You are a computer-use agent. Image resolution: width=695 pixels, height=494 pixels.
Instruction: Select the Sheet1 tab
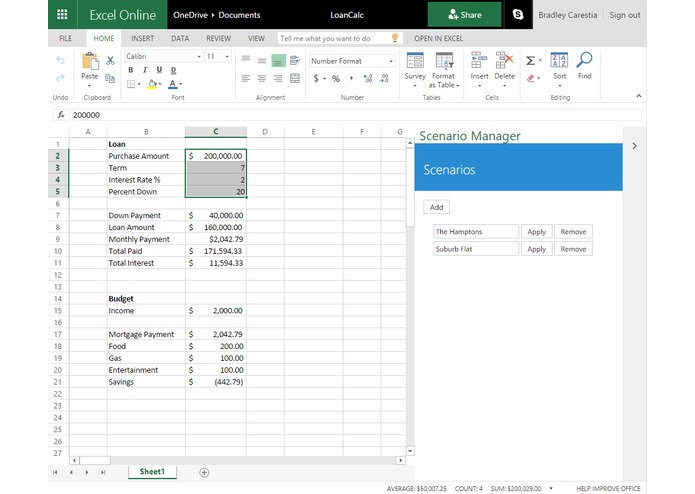click(152, 471)
